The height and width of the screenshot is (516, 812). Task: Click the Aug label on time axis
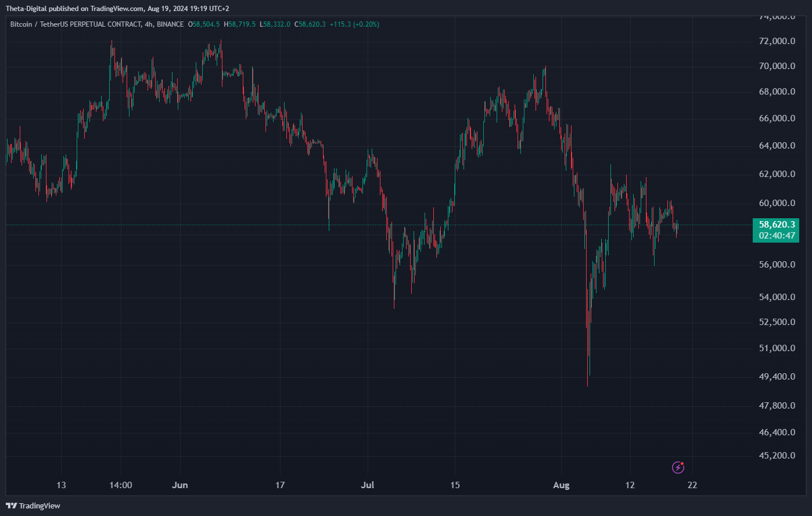point(562,485)
